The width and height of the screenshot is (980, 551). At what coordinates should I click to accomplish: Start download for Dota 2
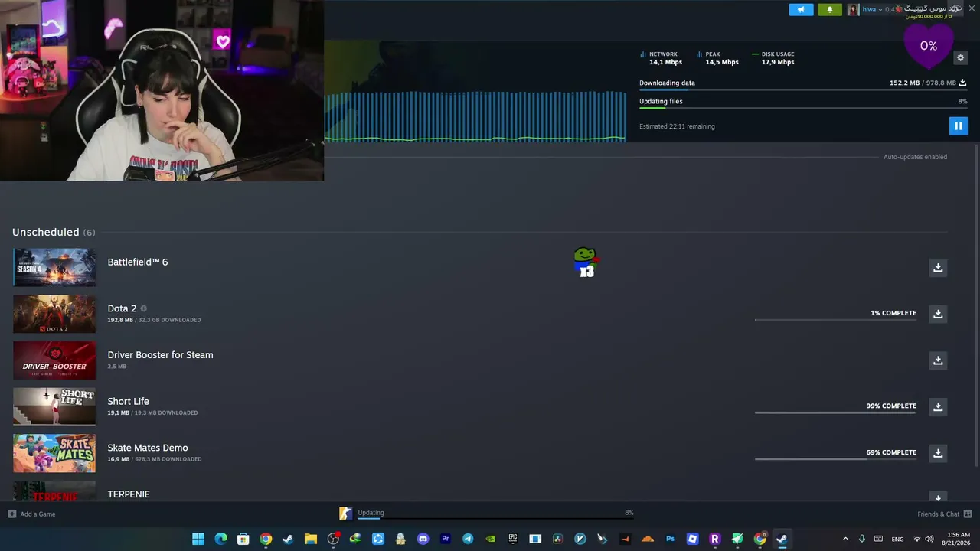pyautogui.click(x=938, y=314)
